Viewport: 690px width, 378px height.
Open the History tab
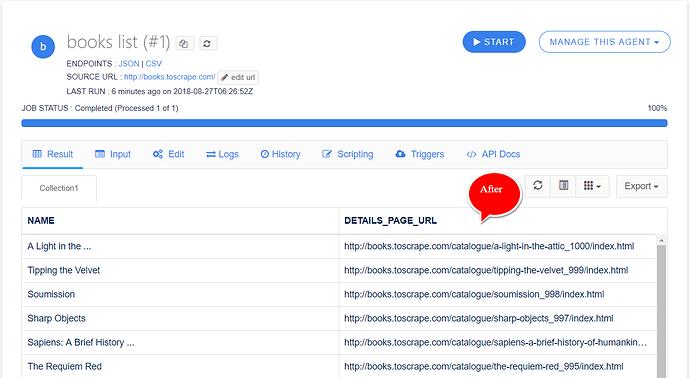(x=281, y=154)
